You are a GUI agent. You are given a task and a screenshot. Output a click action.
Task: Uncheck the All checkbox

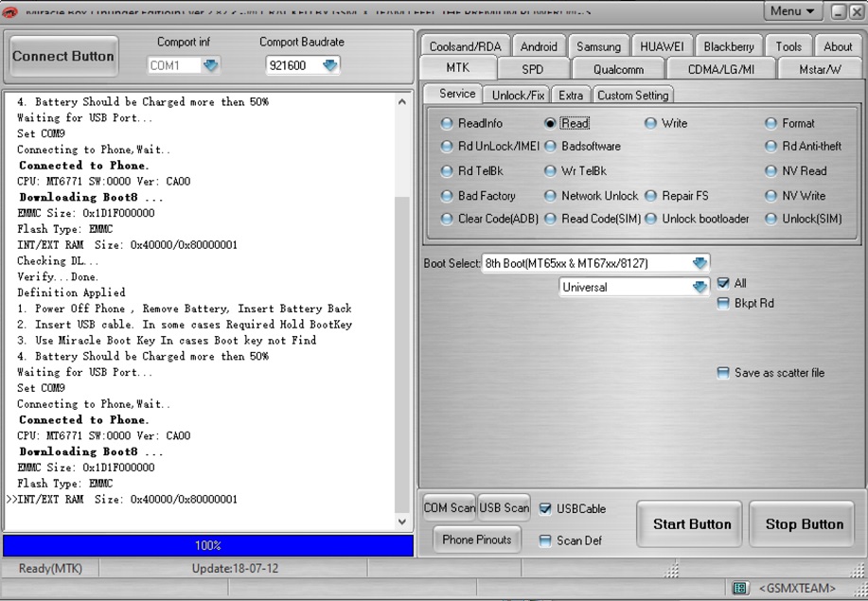coord(723,283)
